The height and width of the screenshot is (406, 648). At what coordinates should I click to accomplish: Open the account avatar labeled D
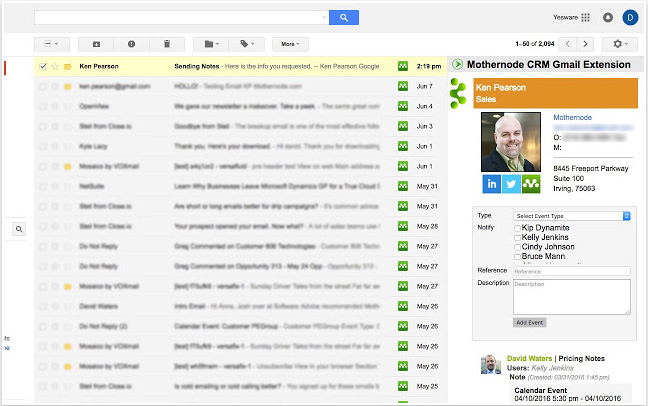coord(630,17)
